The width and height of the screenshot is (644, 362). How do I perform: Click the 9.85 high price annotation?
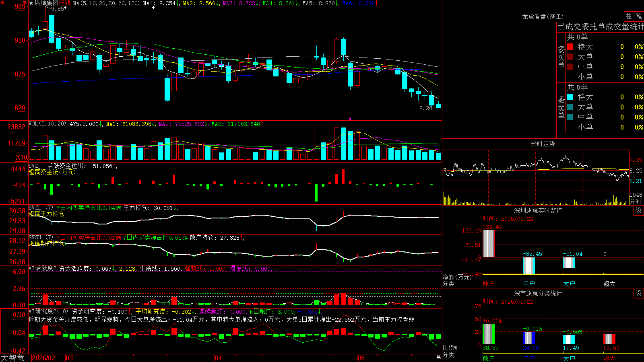coord(58,9)
